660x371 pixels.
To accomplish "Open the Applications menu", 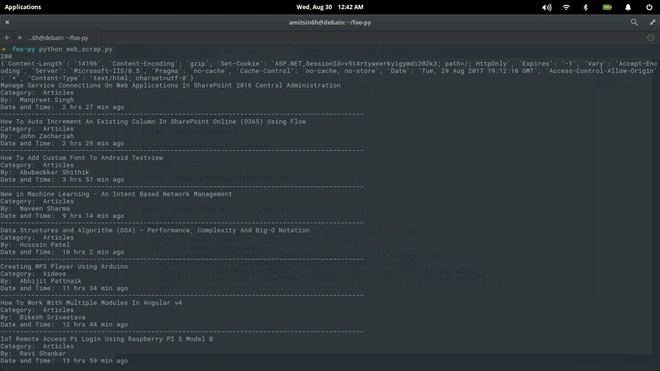I will (x=23, y=7).
